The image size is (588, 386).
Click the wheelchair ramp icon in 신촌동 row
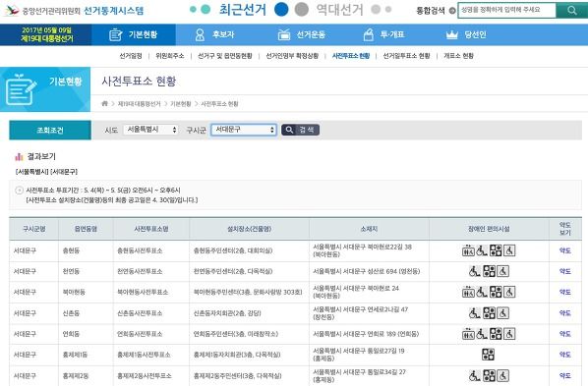475,313
